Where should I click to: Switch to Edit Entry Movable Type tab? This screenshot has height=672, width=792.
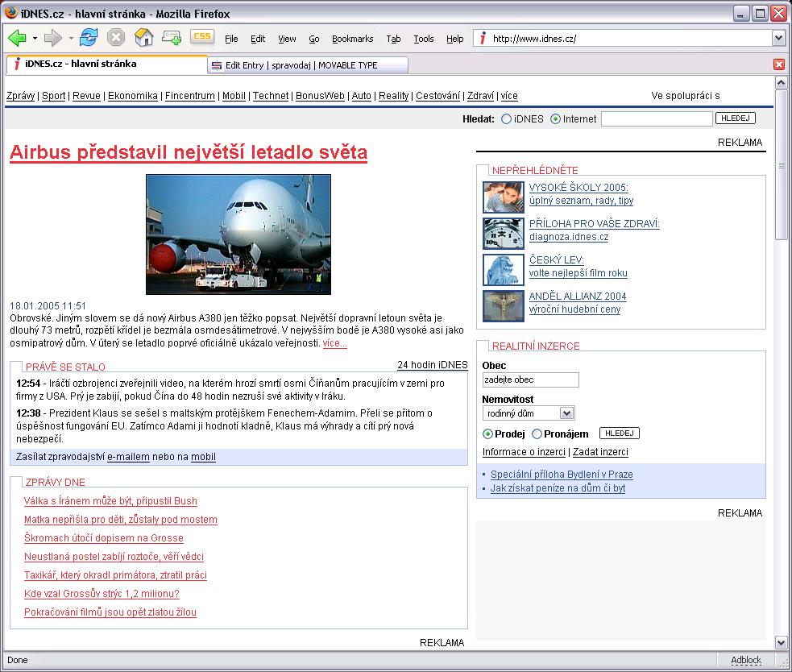tap(308, 65)
